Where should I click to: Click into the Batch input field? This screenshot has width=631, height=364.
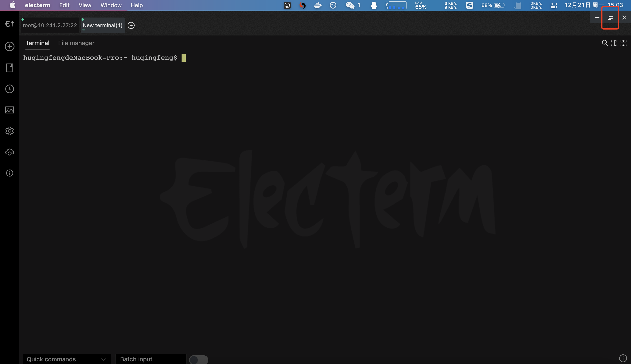click(x=151, y=359)
